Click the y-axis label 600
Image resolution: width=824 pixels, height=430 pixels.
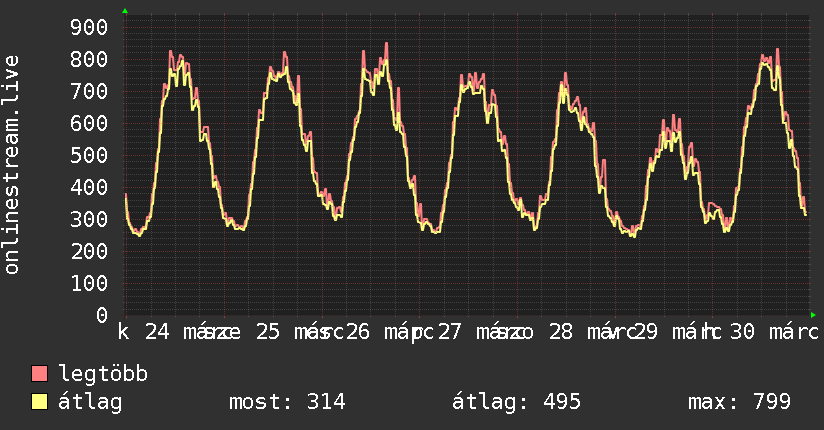89,124
